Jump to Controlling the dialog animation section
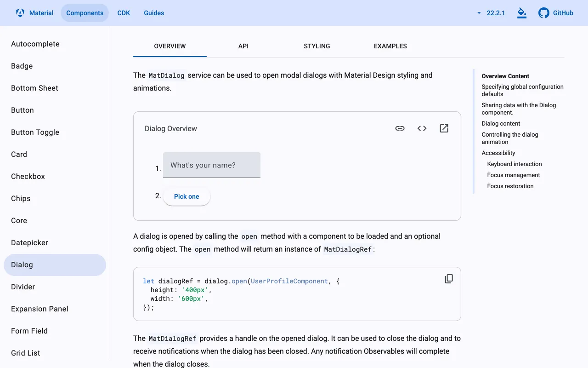This screenshot has height=368, width=588. pos(510,138)
